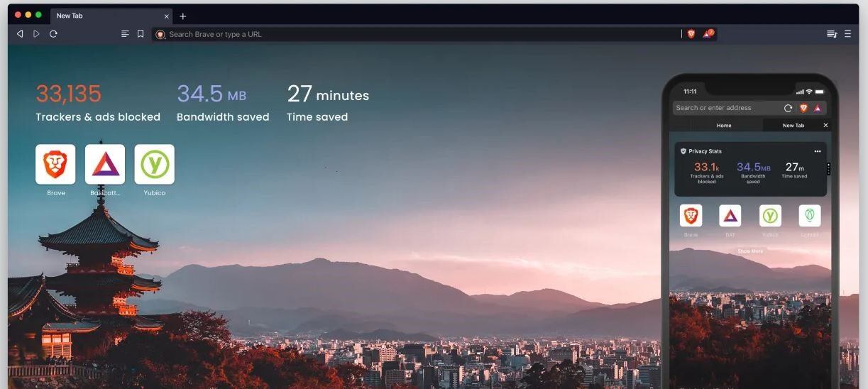868x389 pixels.
Task: Open Brave Rewards triangle icon in address bar
Action: [x=708, y=34]
